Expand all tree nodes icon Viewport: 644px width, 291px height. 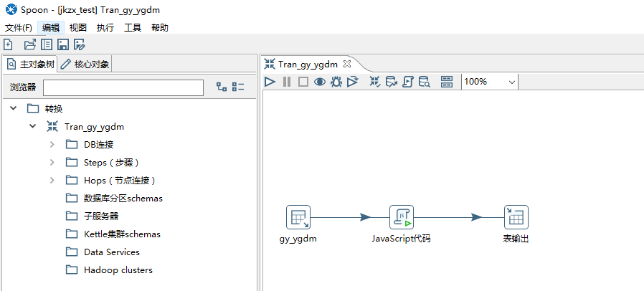tap(222, 87)
